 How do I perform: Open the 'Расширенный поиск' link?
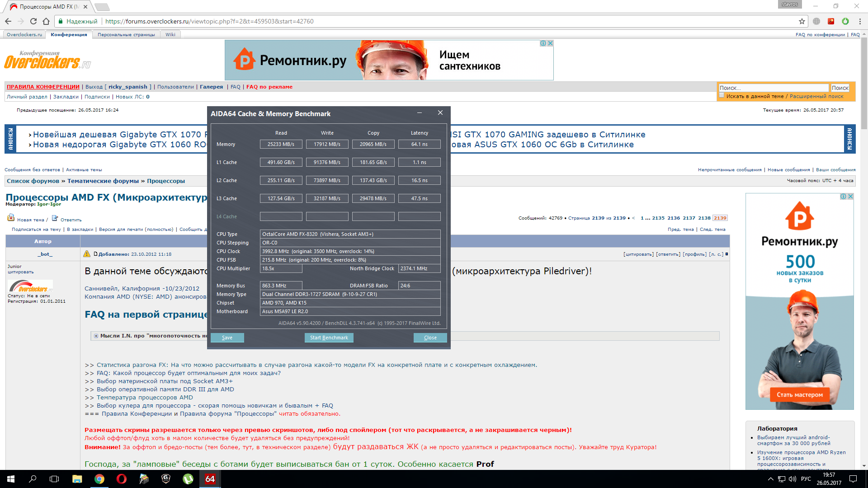(816, 96)
